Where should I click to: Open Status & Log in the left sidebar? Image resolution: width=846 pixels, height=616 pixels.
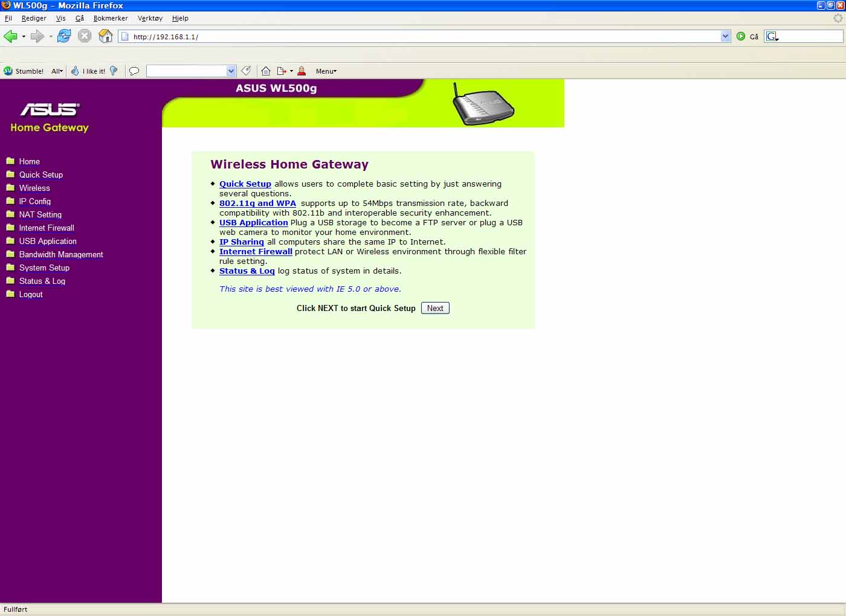tap(42, 281)
